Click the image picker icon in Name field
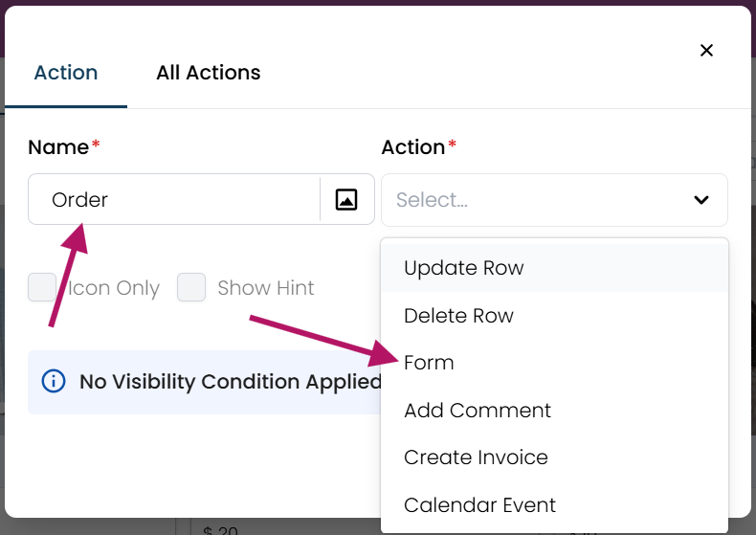The width and height of the screenshot is (756, 535). 346,199
